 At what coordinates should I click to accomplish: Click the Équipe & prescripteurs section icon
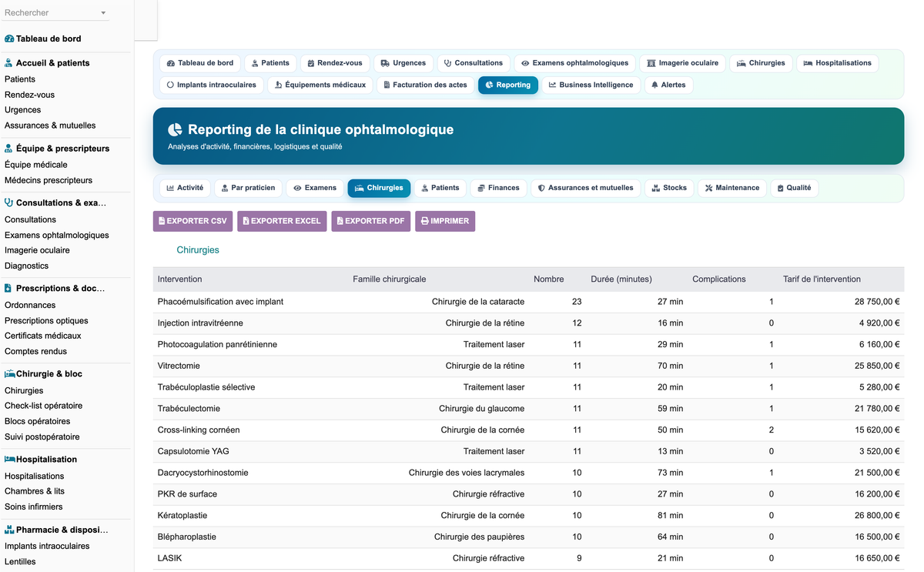click(x=9, y=149)
